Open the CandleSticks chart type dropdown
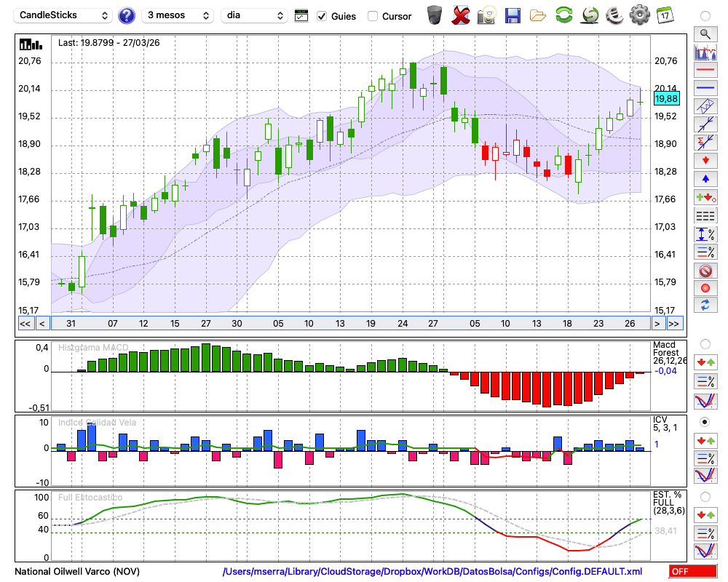The image size is (728, 582). [x=63, y=15]
